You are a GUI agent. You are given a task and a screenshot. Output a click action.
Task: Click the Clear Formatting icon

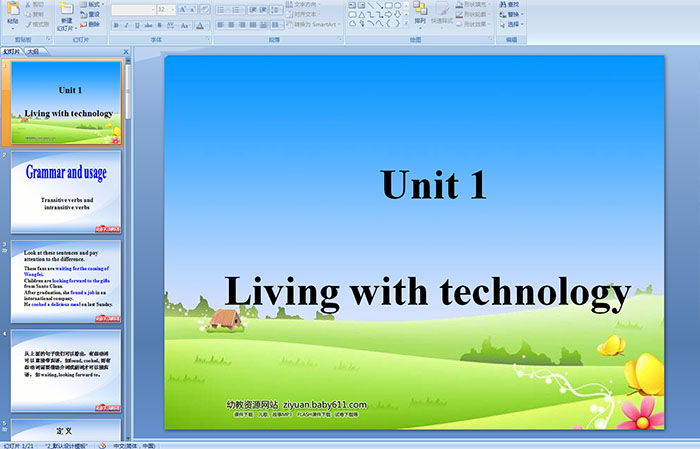pyautogui.click(x=205, y=9)
